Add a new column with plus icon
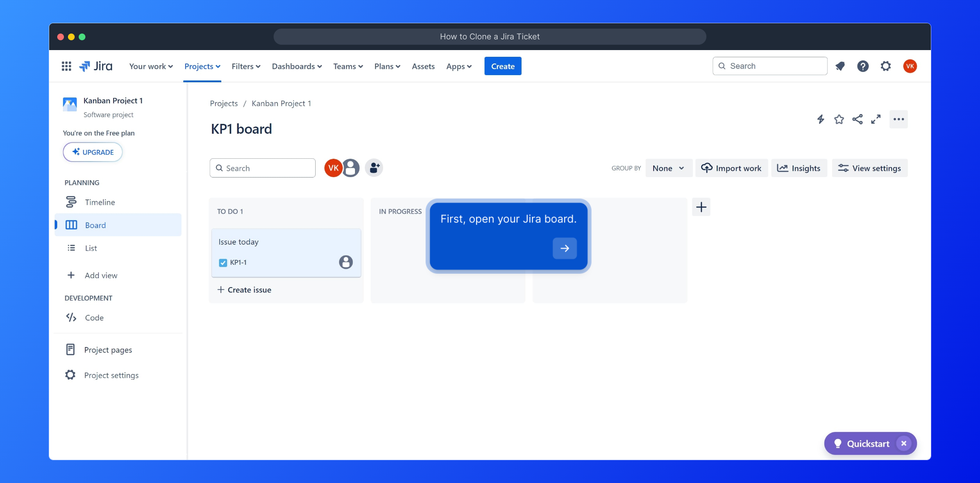This screenshot has width=980, height=483. coord(701,207)
